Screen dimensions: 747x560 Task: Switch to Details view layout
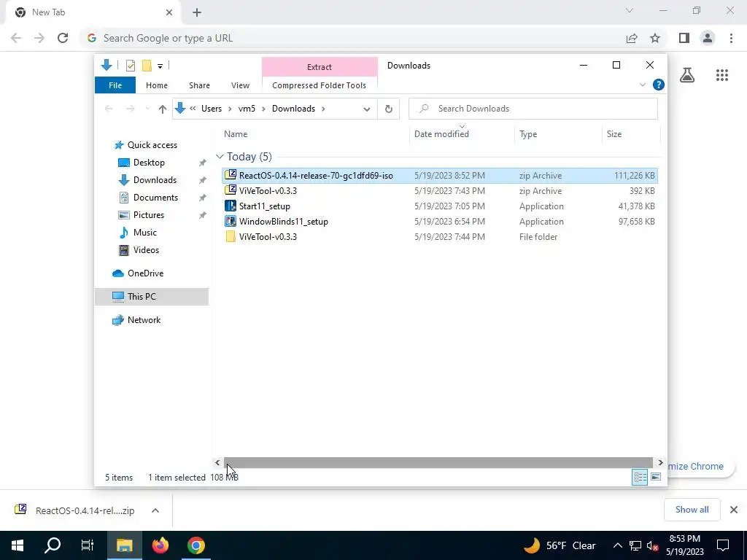(x=640, y=477)
